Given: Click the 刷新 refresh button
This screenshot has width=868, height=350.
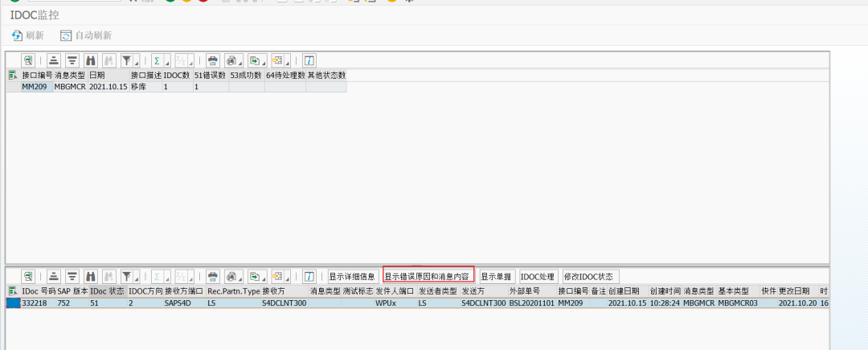Looking at the screenshot, I should [x=27, y=35].
